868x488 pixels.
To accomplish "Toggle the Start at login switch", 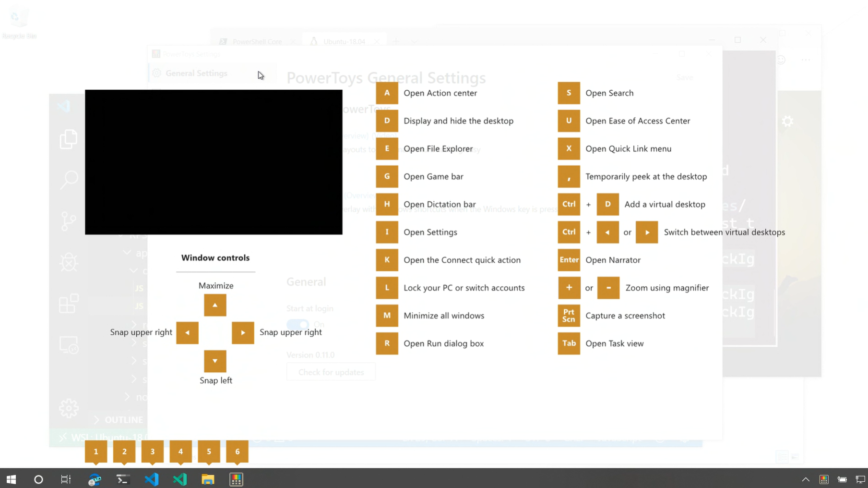I will coord(297,325).
